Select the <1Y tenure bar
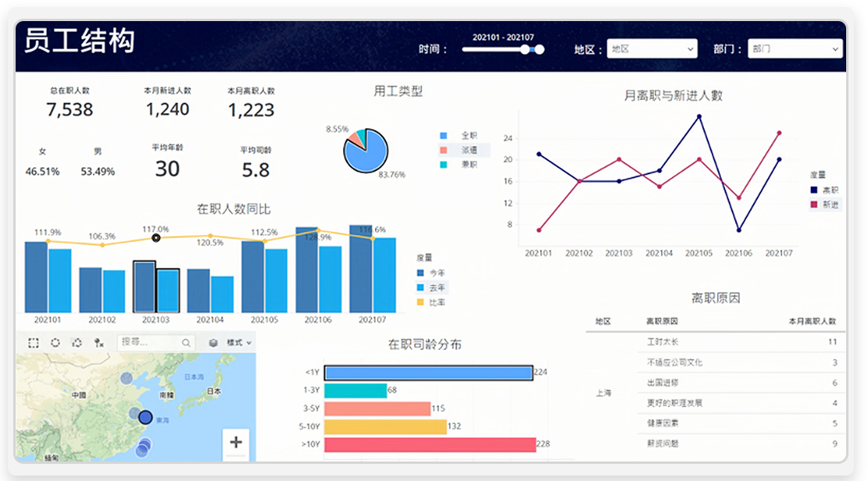 click(x=428, y=372)
